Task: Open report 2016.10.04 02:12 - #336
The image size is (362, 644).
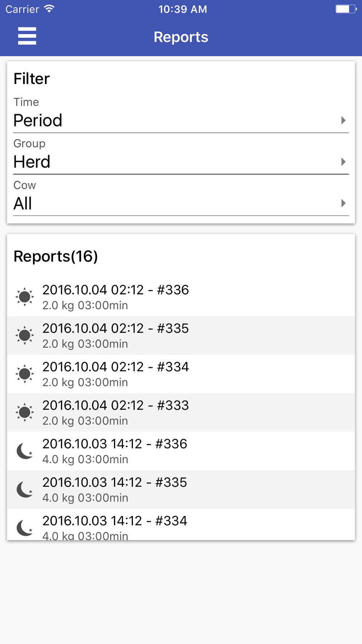Action: [x=181, y=297]
